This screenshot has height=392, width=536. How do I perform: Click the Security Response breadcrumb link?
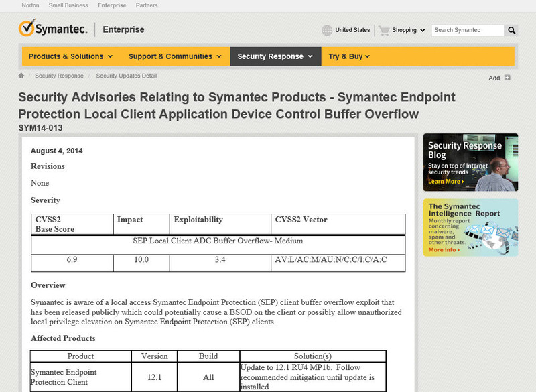pyautogui.click(x=59, y=76)
